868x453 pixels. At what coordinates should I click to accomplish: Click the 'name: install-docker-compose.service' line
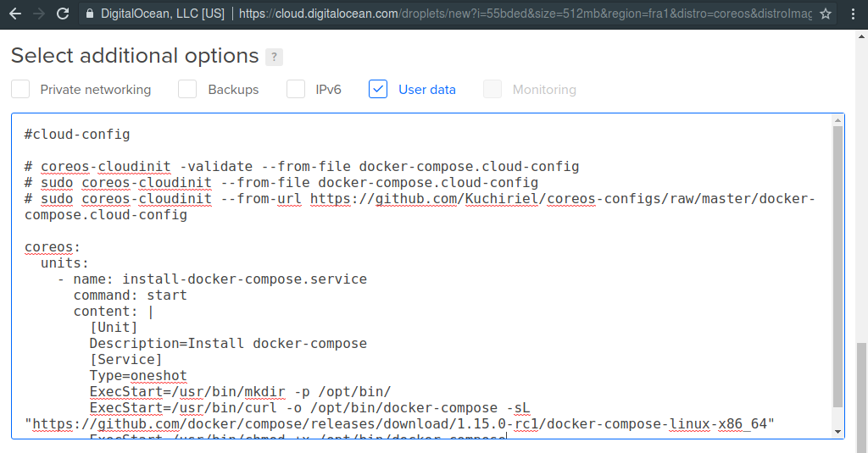click(x=212, y=279)
